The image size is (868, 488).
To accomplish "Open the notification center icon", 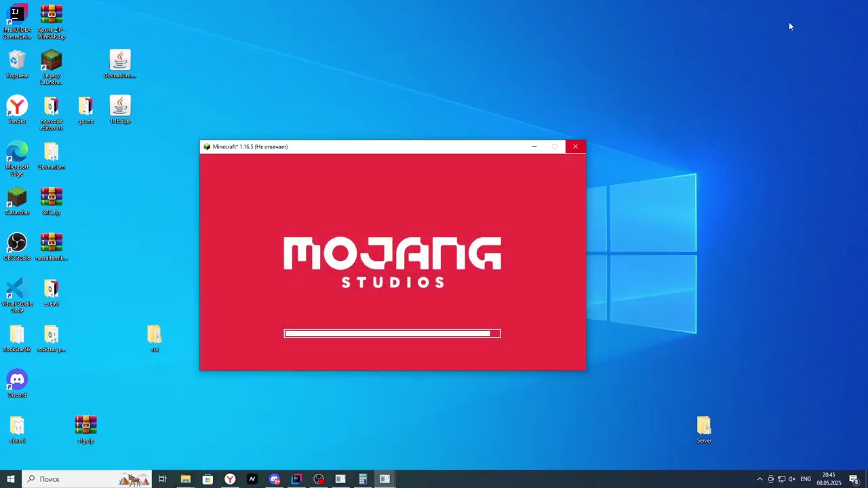I will click(854, 479).
